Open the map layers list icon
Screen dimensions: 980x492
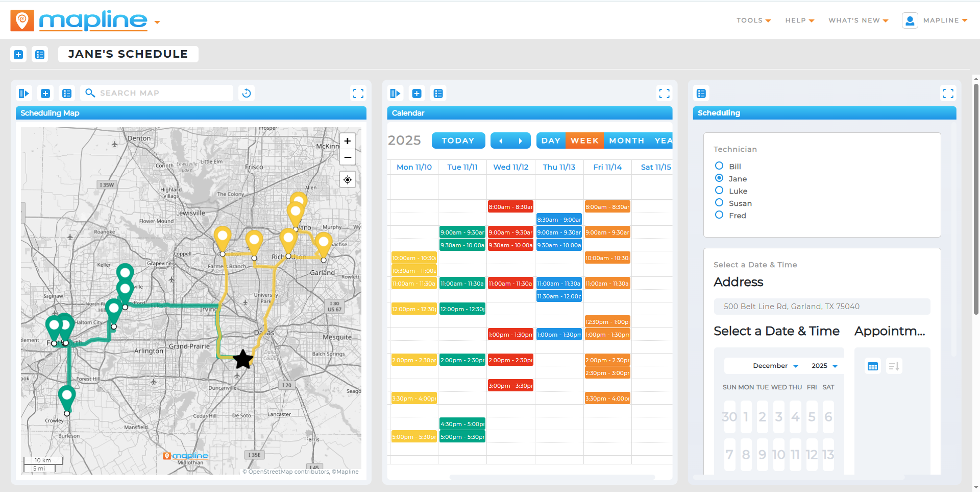[67, 93]
